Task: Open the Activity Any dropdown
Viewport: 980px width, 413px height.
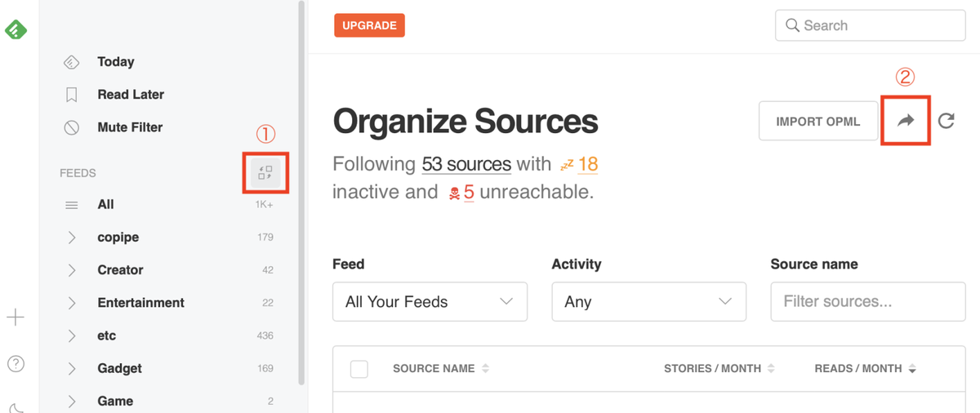Action: (648, 302)
